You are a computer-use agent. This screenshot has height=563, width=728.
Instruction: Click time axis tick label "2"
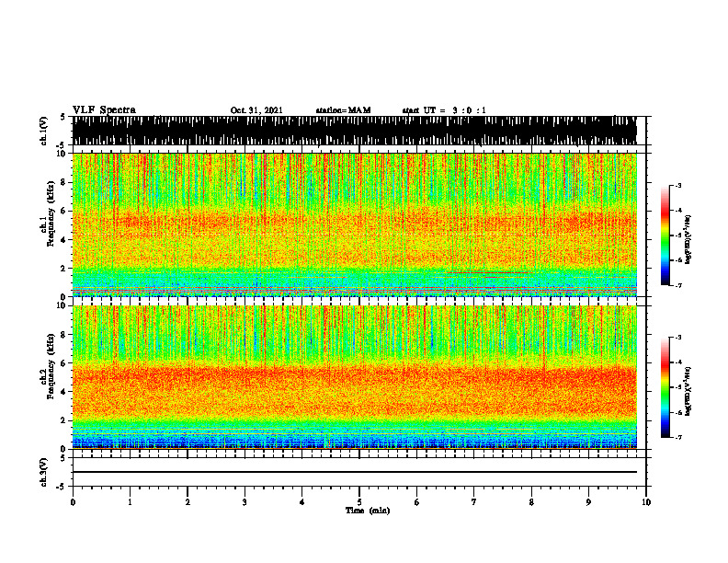pos(188,502)
